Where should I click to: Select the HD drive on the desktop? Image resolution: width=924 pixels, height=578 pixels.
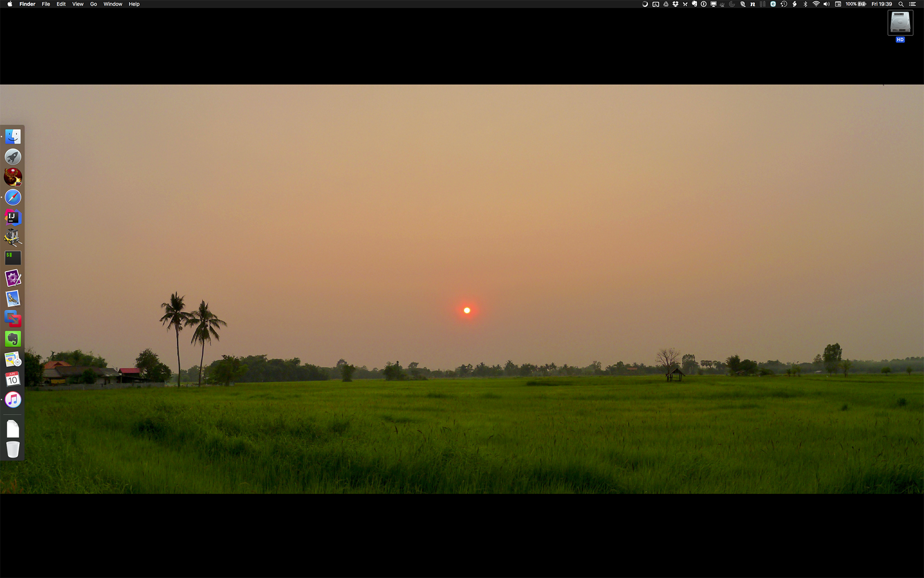point(900,23)
